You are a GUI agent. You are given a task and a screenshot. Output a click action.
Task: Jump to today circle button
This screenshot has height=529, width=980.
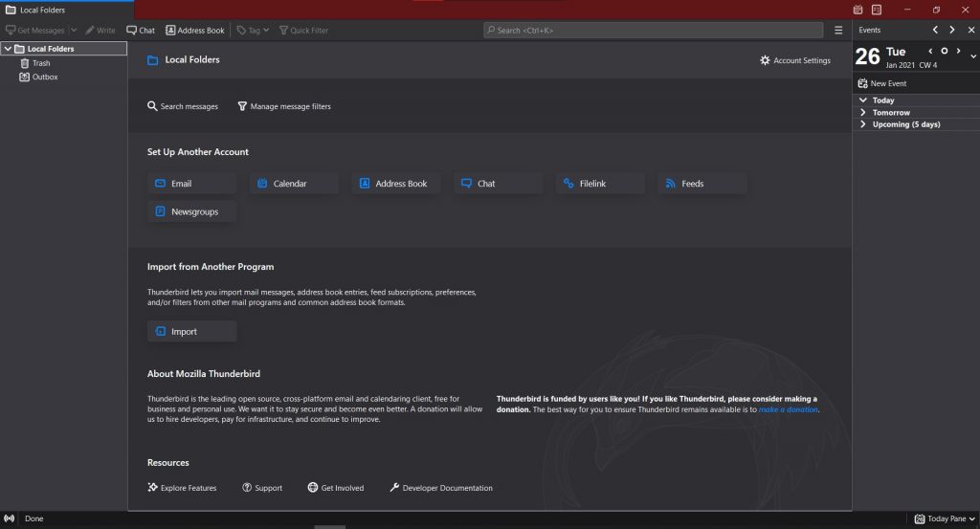pyautogui.click(x=945, y=52)
